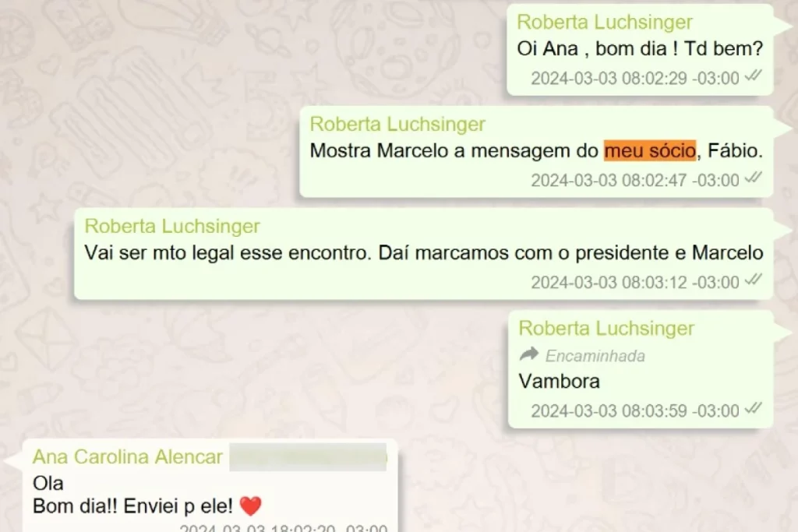Click double check marks on 08:03:12 message
The image size is (798, 532).
tap(754, 280)
